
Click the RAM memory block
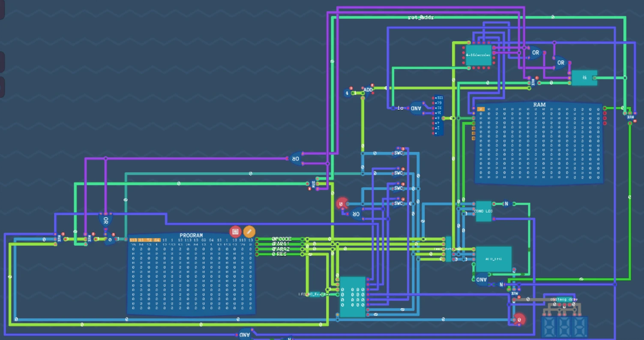point(539,142)
